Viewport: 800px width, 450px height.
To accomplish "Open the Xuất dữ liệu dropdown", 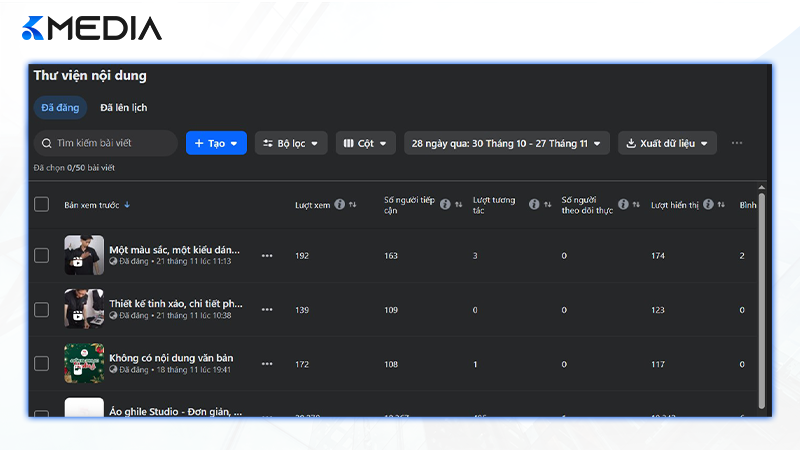I will [667, 143].
